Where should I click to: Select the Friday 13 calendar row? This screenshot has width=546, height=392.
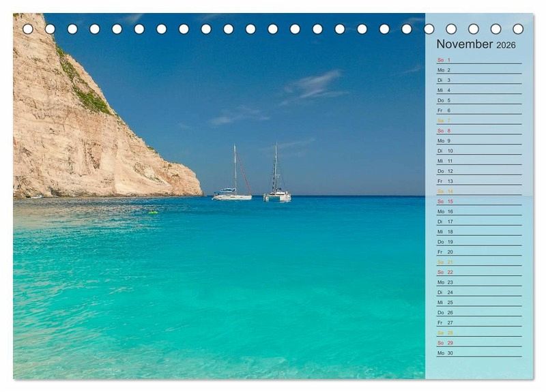(x=478, y=181)
